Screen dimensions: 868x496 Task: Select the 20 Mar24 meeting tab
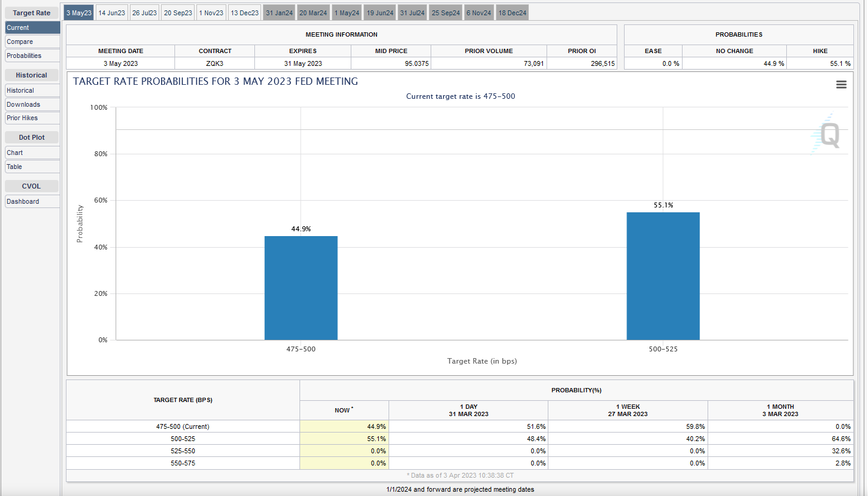(314, 13)
